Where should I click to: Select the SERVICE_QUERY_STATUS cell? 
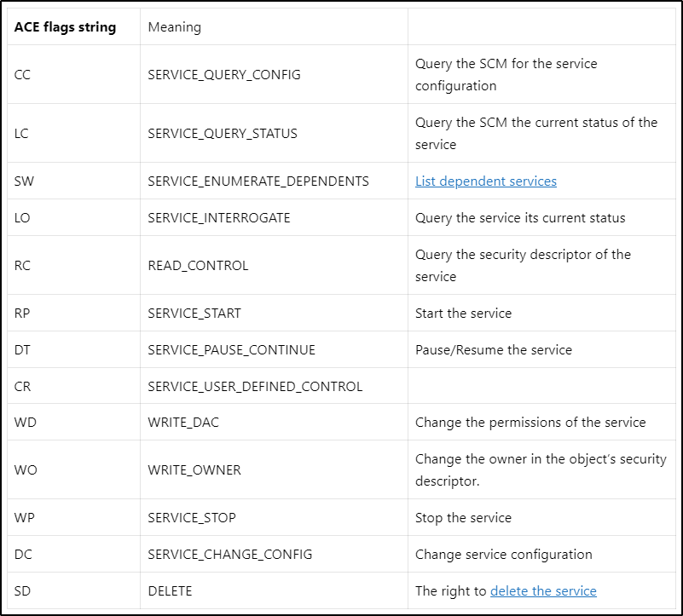pyautogui.click(x=223, y=134)
